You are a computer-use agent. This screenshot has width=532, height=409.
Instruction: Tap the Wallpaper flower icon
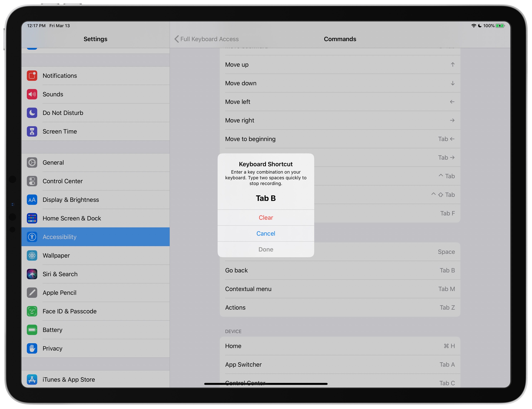(32, 255)
